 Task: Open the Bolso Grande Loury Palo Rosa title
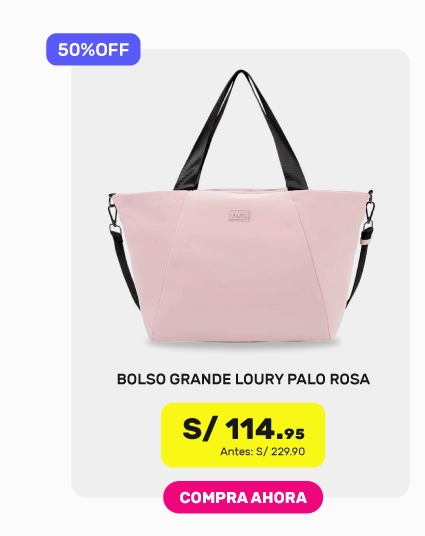click(x=243, y=379)
